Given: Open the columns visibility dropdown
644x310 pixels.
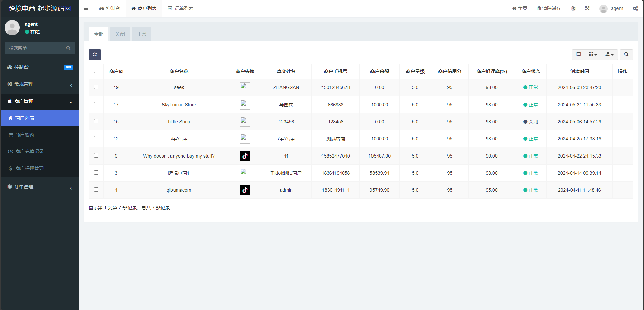Looking at the screenshot, I should tap(593, 54).
